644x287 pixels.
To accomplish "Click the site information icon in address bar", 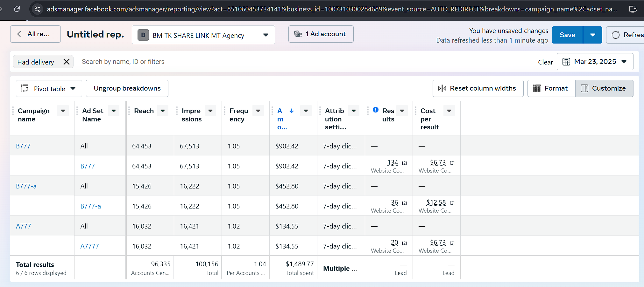I will pyautogui.click(x=38, y=9).
